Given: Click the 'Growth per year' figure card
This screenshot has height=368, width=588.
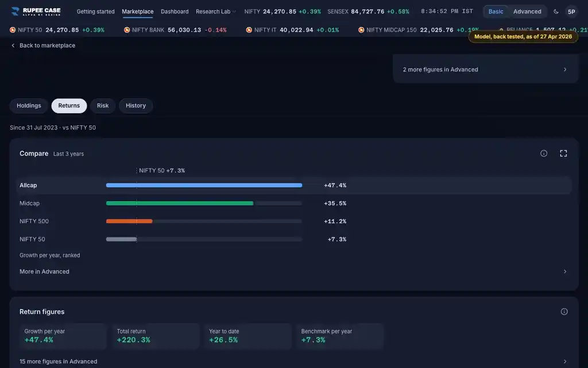Looking at the screenshot, I should click(x=63, y=336).
